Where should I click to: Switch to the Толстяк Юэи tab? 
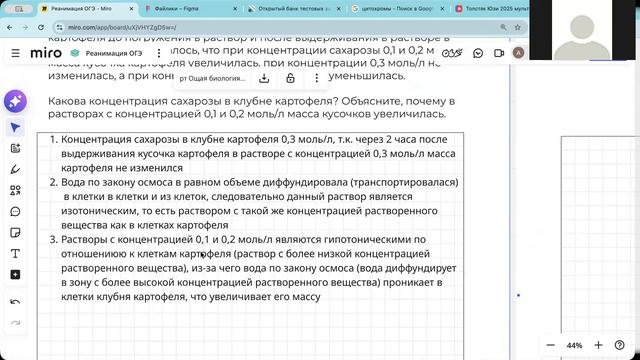click(491, 9)
